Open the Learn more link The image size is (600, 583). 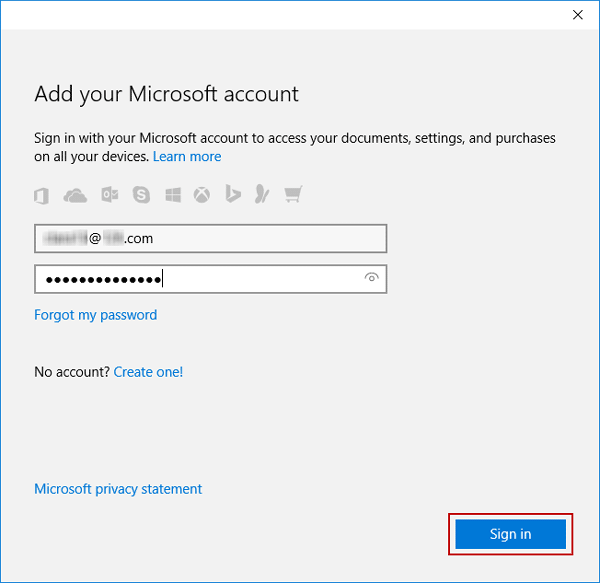[187, 156]
